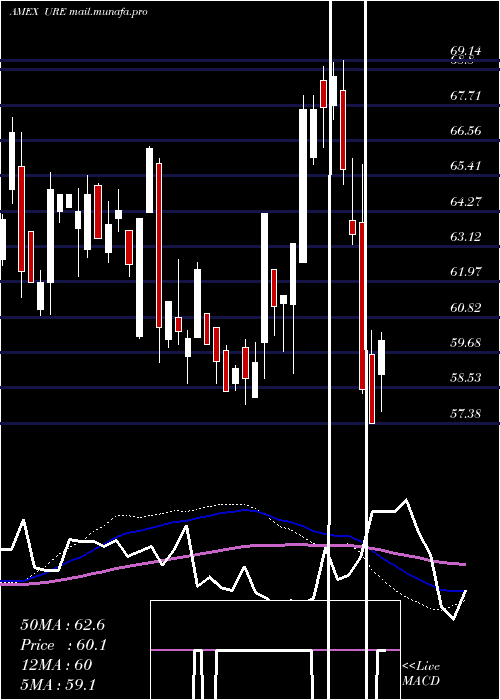Select the 58.53 price level label
The height and width of the screenshot is (700, 500).
pos(466,378)
